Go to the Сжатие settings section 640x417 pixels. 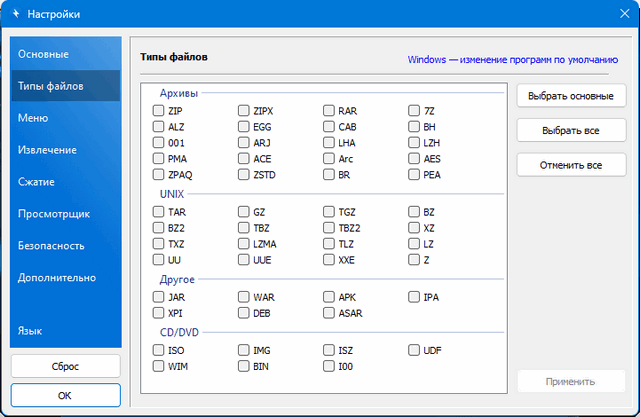[x=36, y=182]
